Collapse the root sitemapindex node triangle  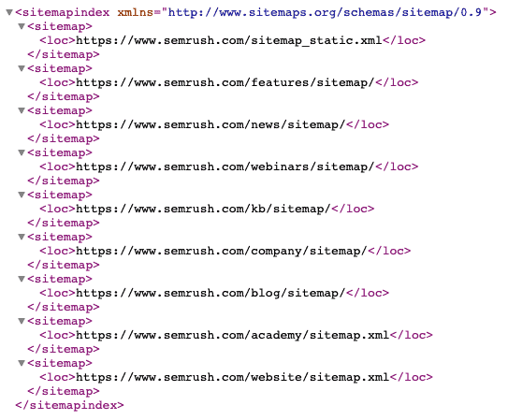(x=9, y=13)
